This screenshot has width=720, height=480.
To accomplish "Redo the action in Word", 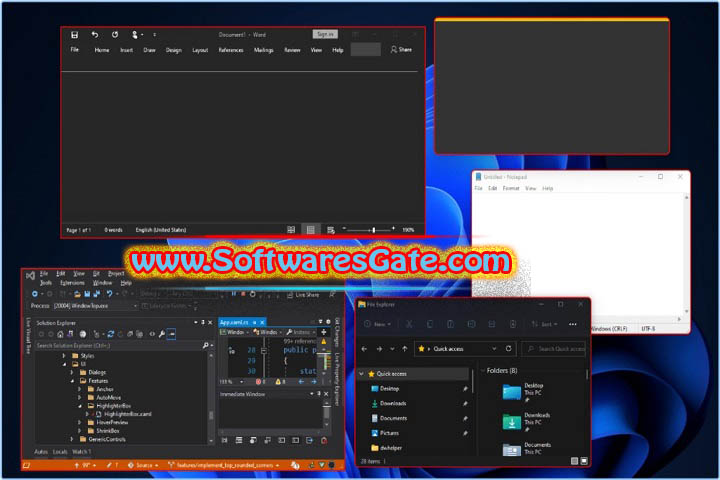I will click(x=115, y=34).
